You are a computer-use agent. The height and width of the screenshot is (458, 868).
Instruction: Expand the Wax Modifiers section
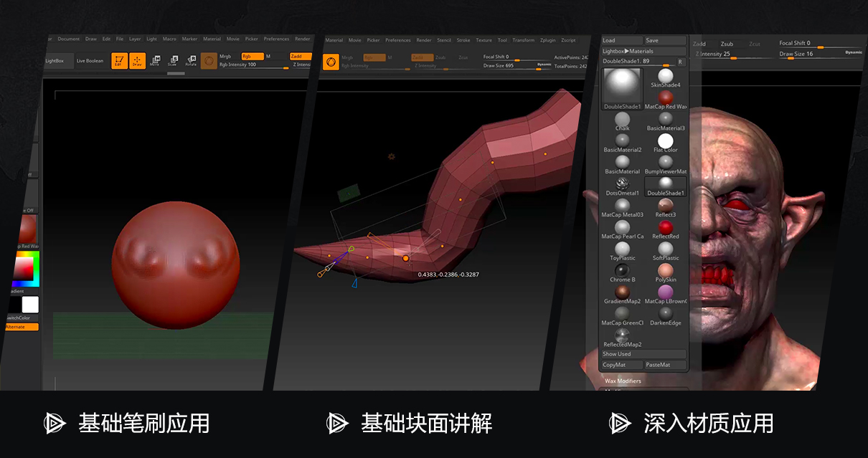point(623,381)
